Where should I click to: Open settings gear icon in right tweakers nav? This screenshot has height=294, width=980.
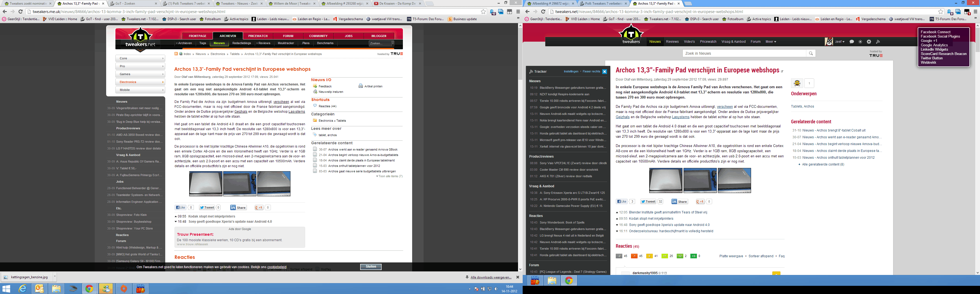click(869, 42)
